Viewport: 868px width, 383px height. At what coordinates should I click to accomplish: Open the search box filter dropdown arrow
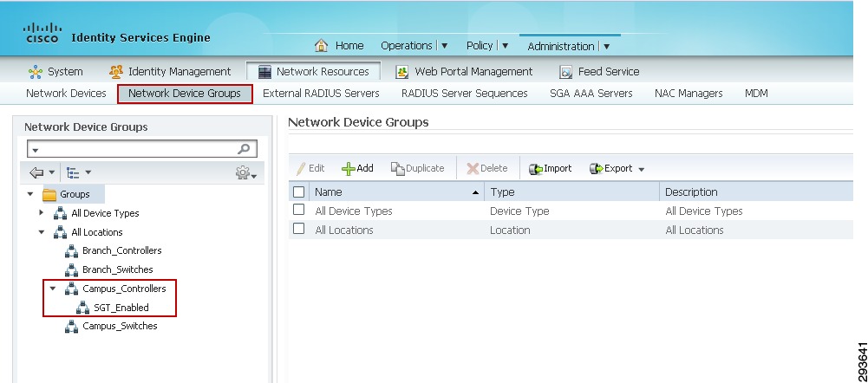click(x=35, y=150)
